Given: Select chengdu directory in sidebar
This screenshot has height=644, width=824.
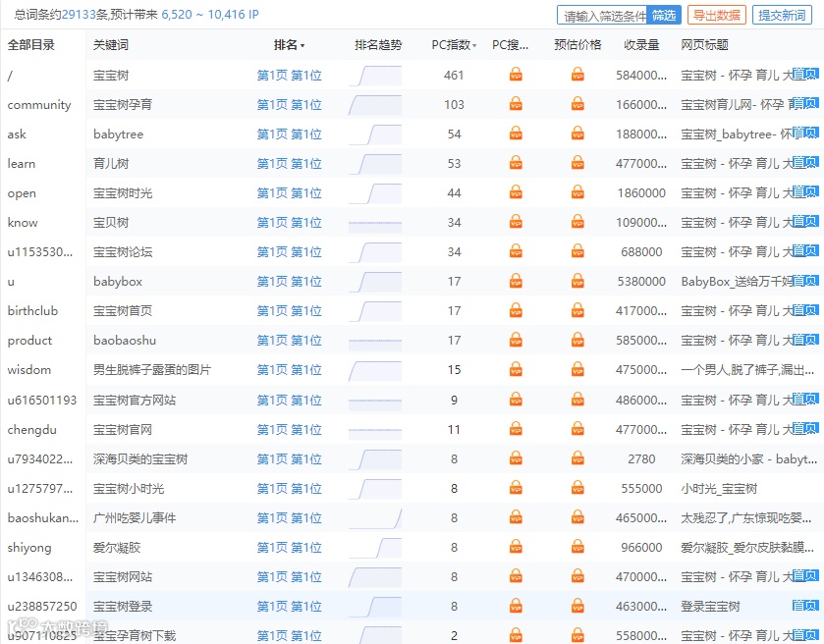Looking at the screenshot, I should pos(31,430).
